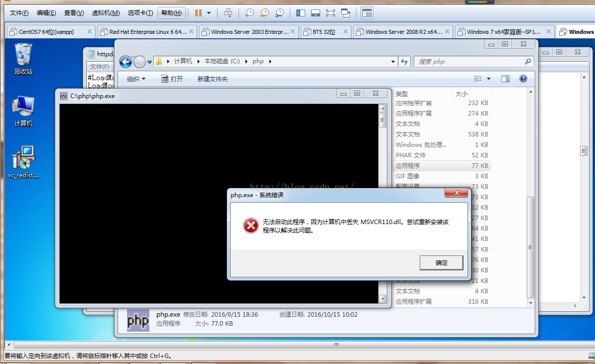595x364 pixels.
Task: Click up arrow of console window scrollbar
Action: click(x=382, y=109)
